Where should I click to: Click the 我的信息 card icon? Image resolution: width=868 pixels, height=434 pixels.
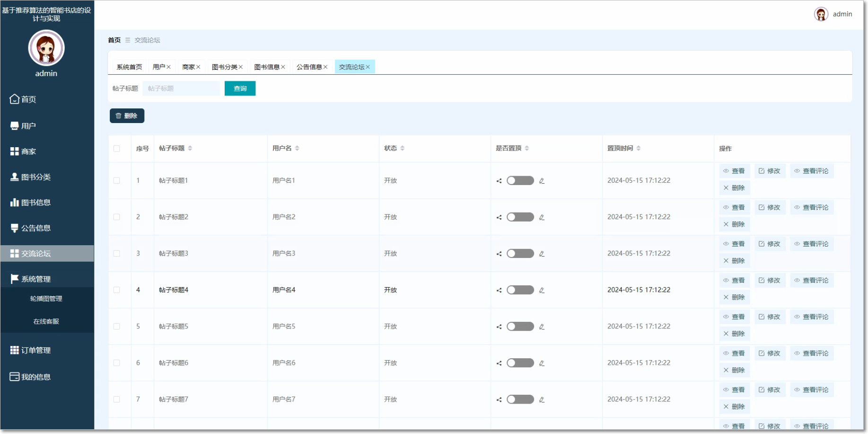pyautogui.click(x=15, y=377)
